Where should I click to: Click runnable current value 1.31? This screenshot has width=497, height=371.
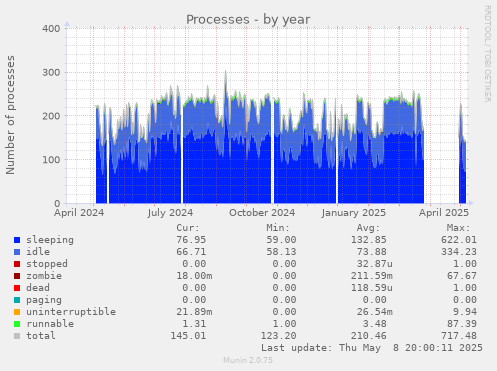coord(194,324)
